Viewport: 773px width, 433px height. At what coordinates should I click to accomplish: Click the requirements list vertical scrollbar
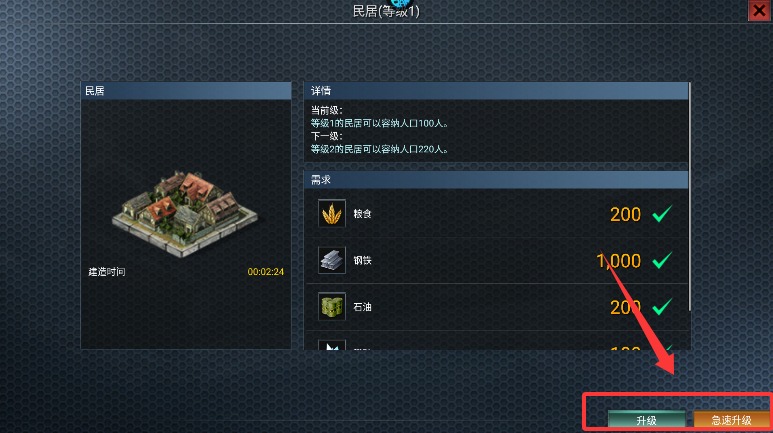coord(689,197)
